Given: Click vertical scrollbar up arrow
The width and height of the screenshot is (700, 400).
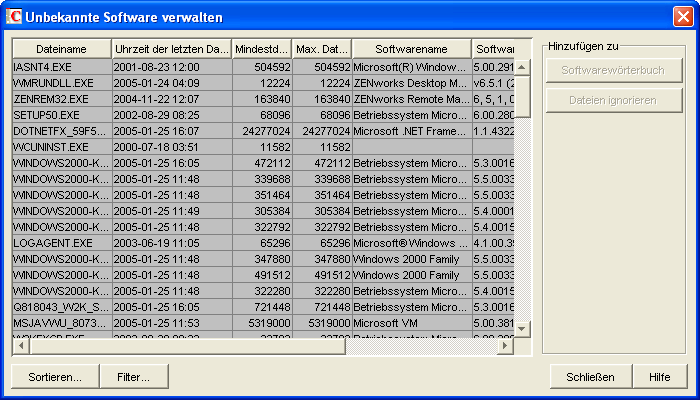Looking at the screenshot, I should click(x=522, y=67).
